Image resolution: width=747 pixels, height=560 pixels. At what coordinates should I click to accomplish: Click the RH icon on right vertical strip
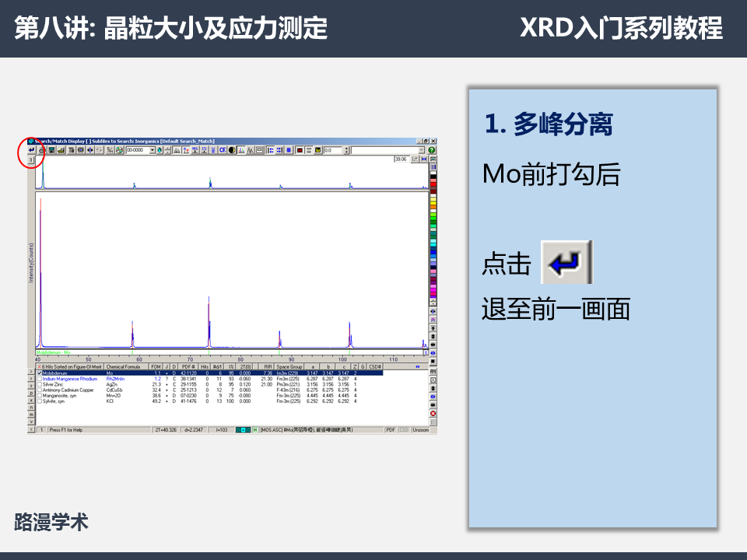click(433, 372)
